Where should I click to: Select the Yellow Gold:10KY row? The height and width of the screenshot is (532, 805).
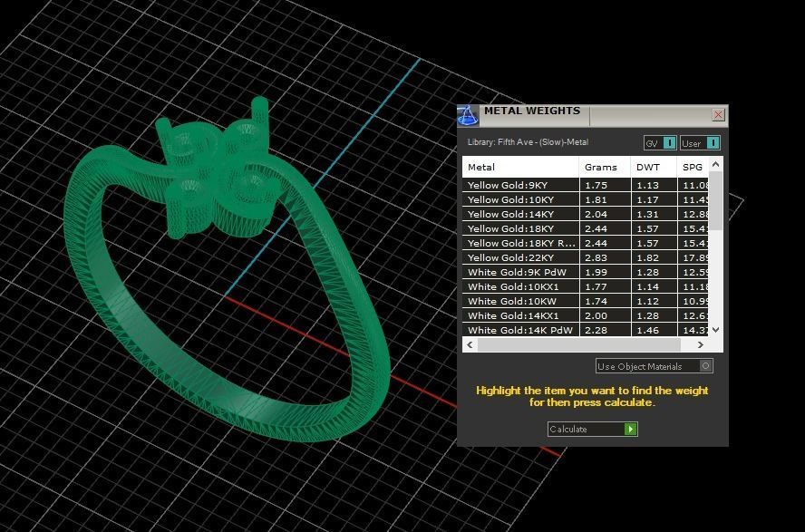[586, 199]
